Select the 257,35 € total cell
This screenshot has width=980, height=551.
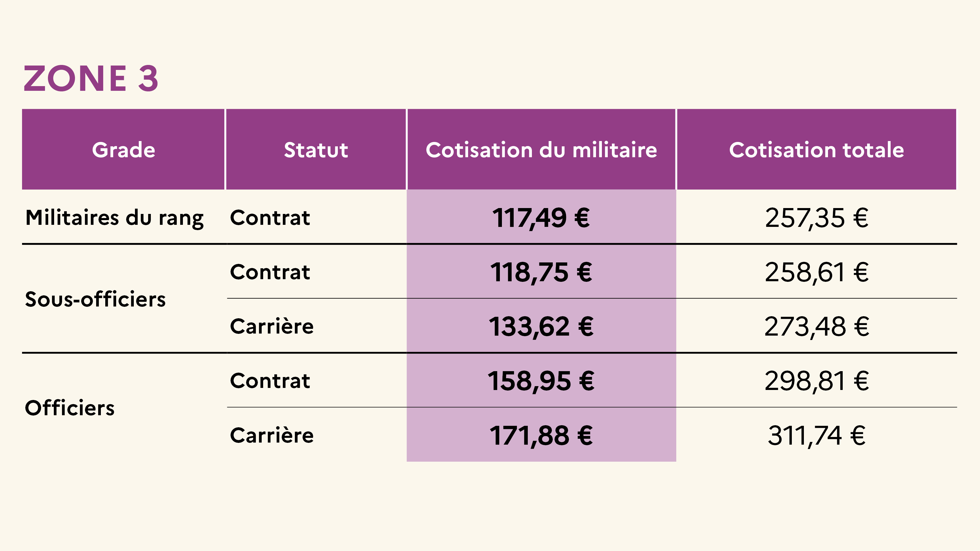(817, 218)
